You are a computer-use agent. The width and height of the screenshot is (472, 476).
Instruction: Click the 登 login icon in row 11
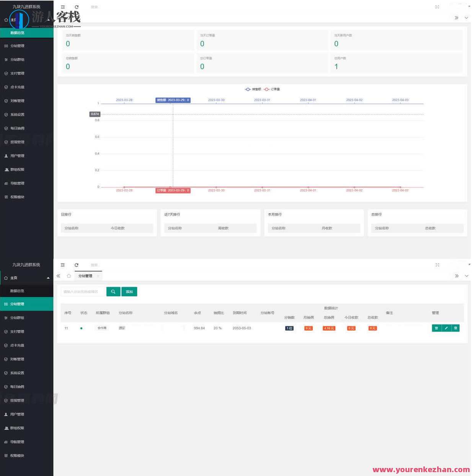455,328
